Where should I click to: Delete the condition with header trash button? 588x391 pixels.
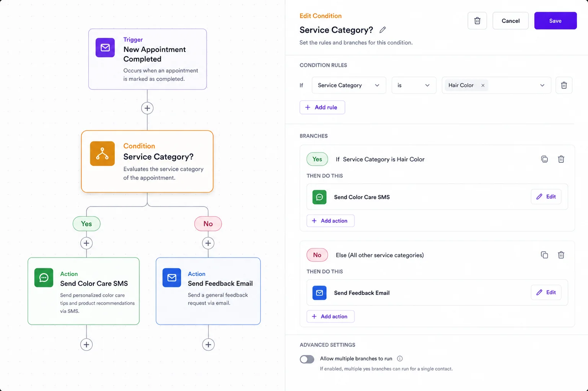(477, 21)
